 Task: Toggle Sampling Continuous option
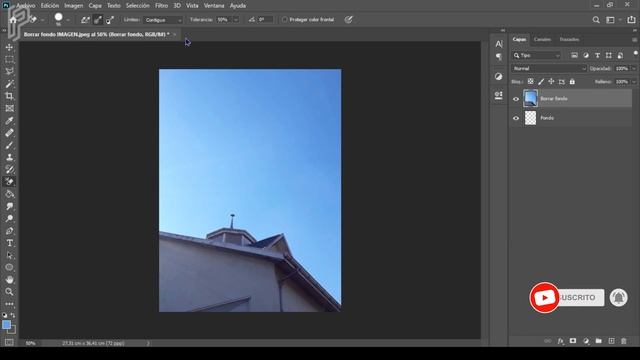[85, 20]
